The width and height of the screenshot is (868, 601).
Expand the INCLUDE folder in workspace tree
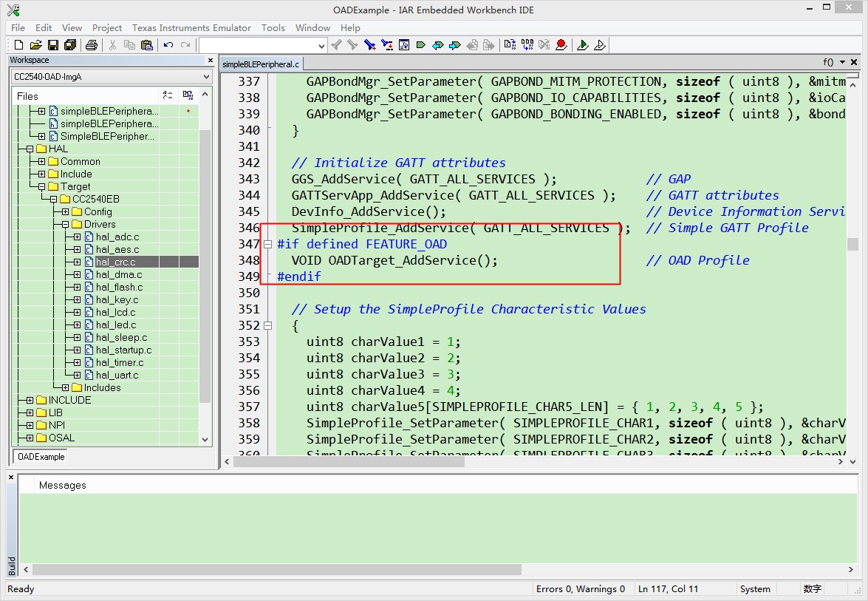click(30, 400)
